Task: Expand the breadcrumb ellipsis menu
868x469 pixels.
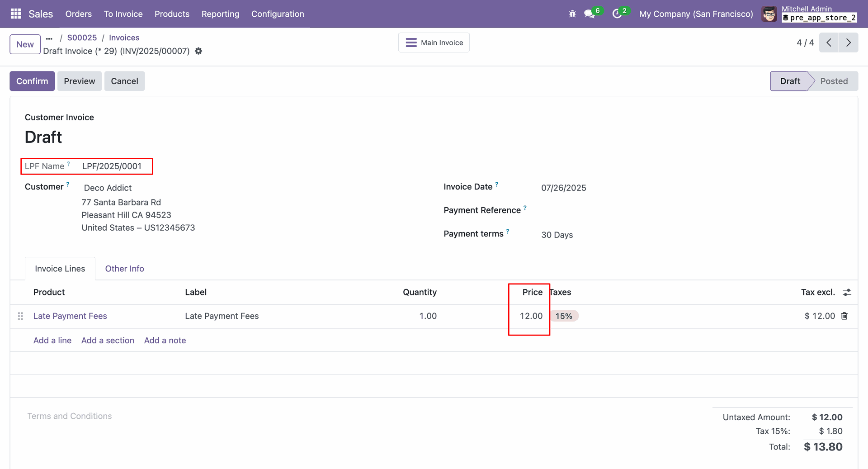Action: (49, 38)
